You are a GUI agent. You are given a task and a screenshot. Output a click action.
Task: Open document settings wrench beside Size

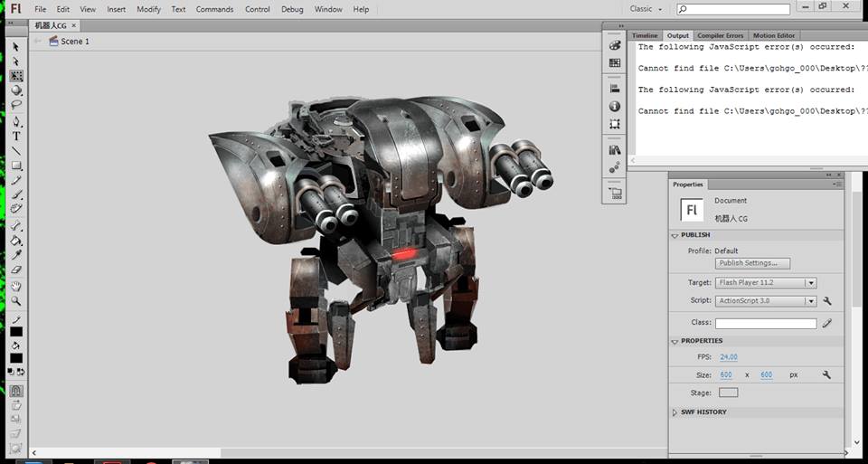826,374
